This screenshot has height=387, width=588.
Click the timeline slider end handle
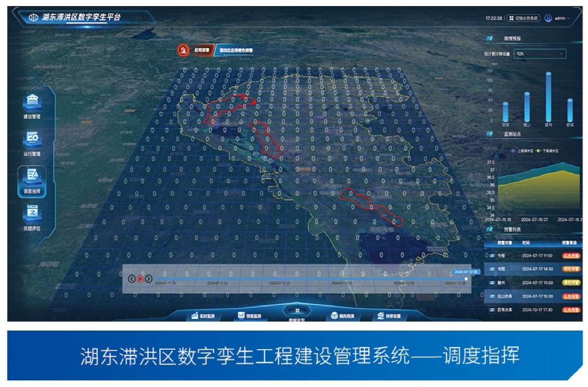pyautogui.click(x=466, y=278)
